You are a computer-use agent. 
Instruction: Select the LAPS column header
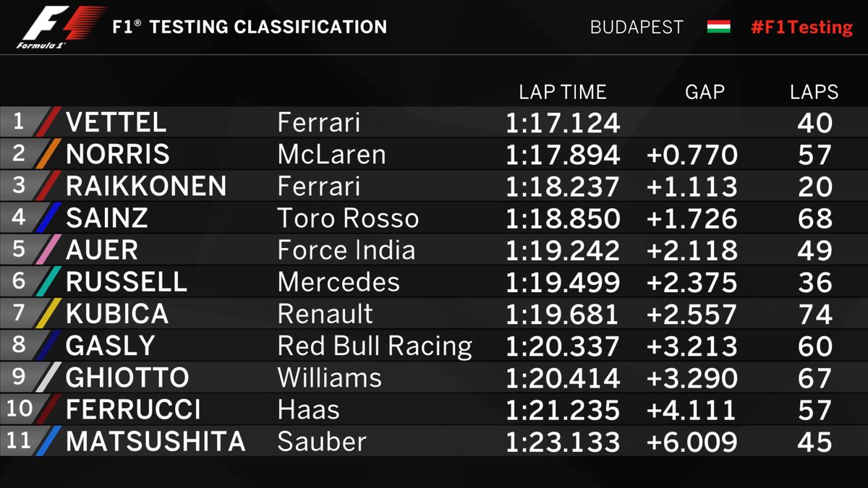click(x=814, y=92)
